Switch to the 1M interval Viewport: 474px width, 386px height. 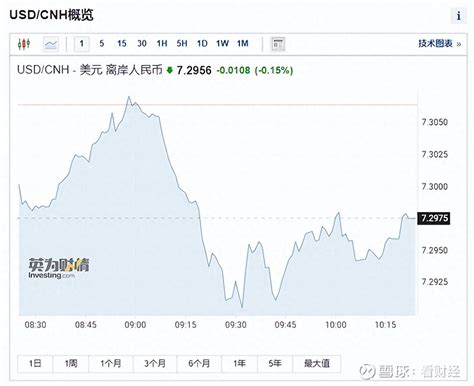pyautogui.click(x=243, y=44)
